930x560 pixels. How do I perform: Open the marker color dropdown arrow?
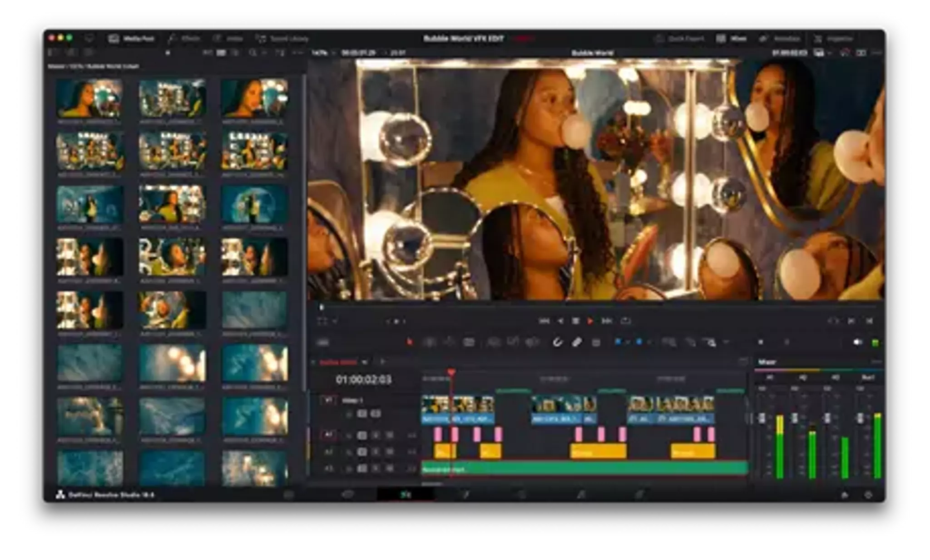point(649,342)
